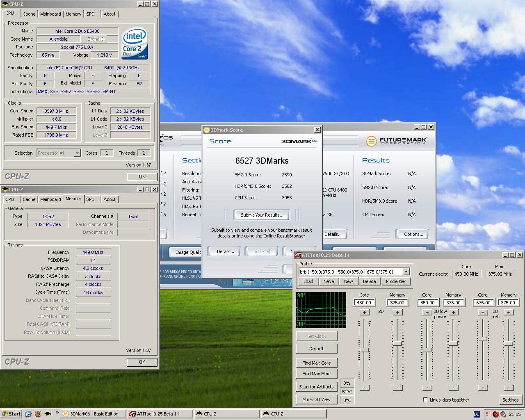Decrease 3D low power Core minus button

pos(427,388)
